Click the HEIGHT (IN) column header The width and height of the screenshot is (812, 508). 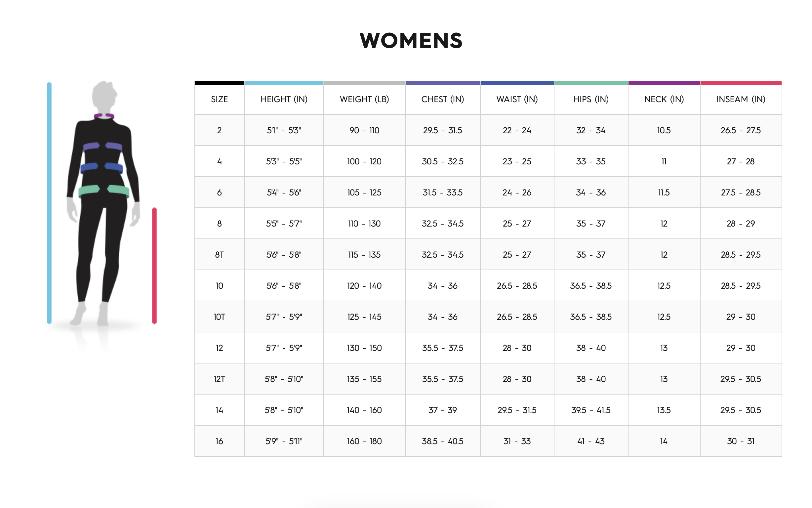point(284,99)
